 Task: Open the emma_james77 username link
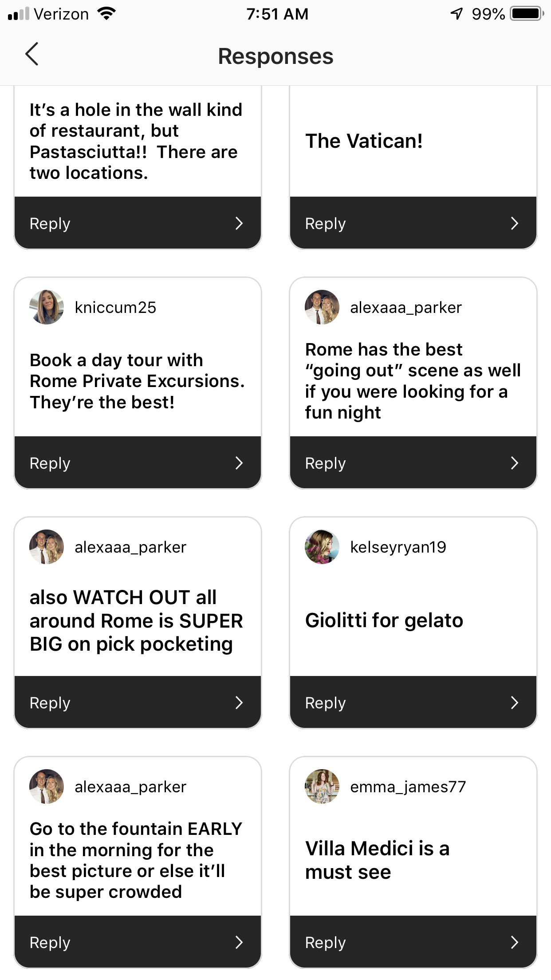coord(408,787)
